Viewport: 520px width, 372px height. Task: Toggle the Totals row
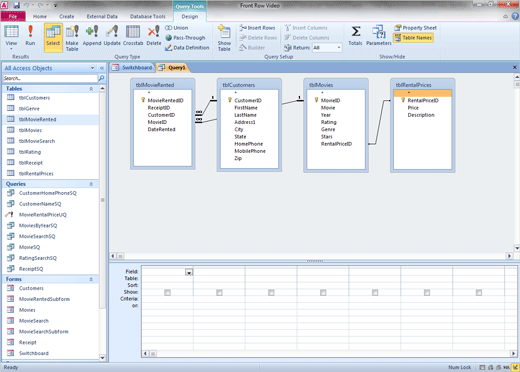(355, 36)
